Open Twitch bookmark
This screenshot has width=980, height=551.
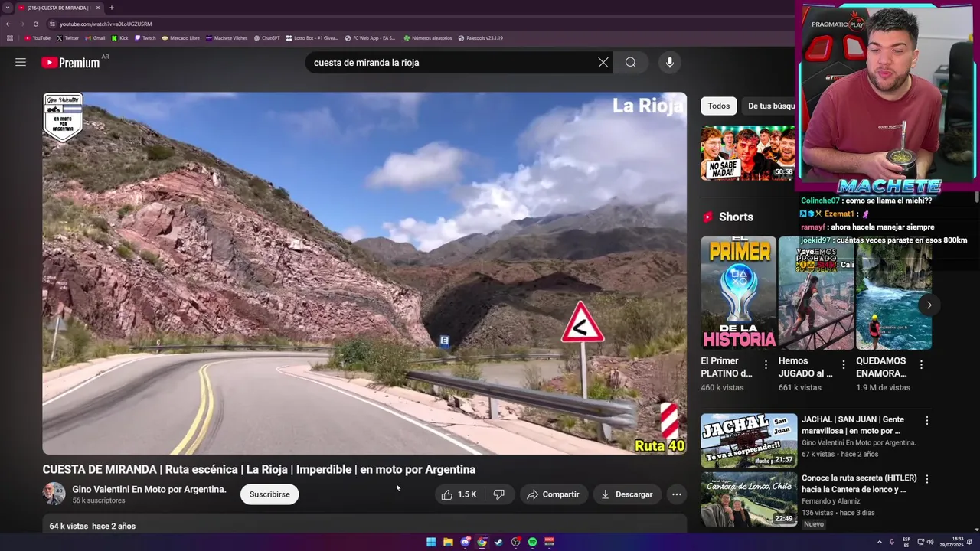pos(145,37)
